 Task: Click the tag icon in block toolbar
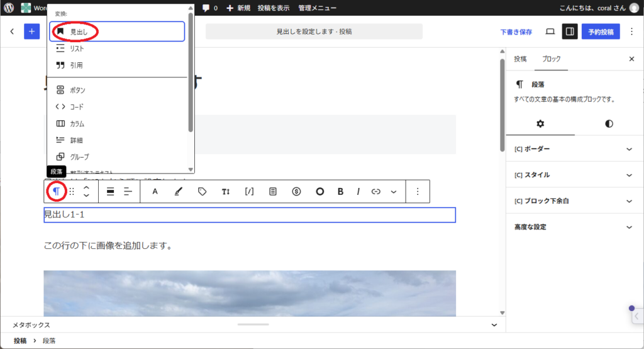click(x=202, y=191)
